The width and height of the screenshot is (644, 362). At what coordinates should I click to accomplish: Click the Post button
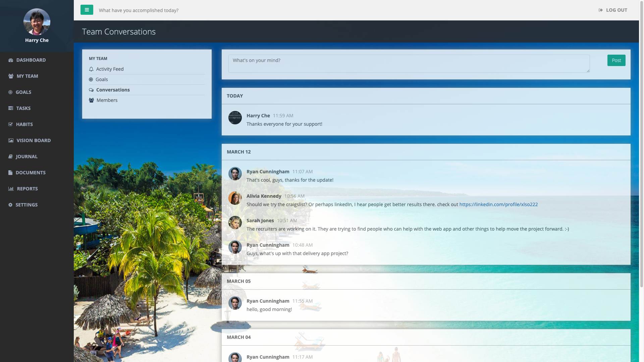[x=616, y=60]
